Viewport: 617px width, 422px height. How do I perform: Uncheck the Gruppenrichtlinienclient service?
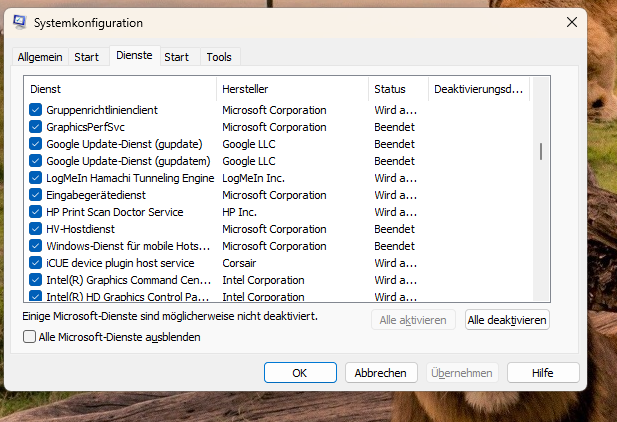[36, 110]
